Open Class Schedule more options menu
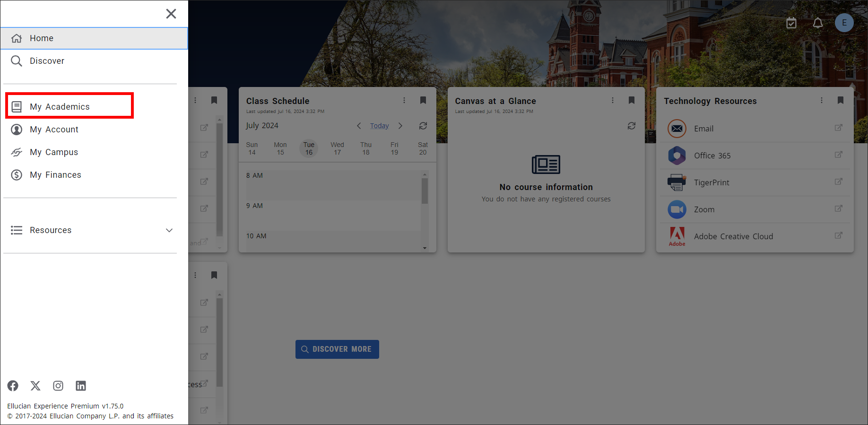This screenshot has height=425, width=868. (x=404, y=100)
